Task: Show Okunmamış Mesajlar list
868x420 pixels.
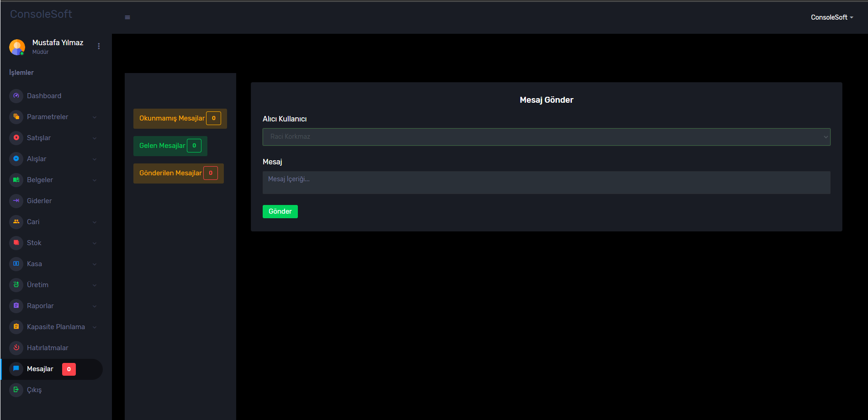Action: (180, 119)
